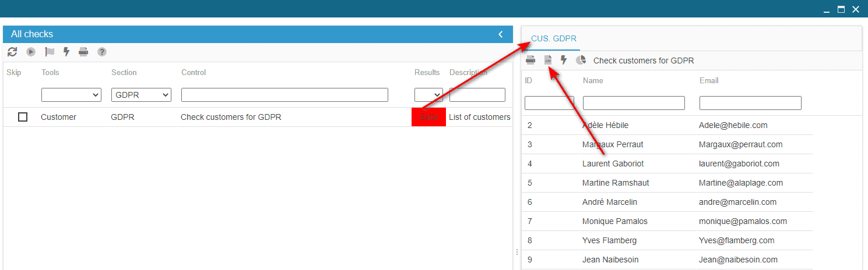Click the Control filter text field

click(284, 95)
